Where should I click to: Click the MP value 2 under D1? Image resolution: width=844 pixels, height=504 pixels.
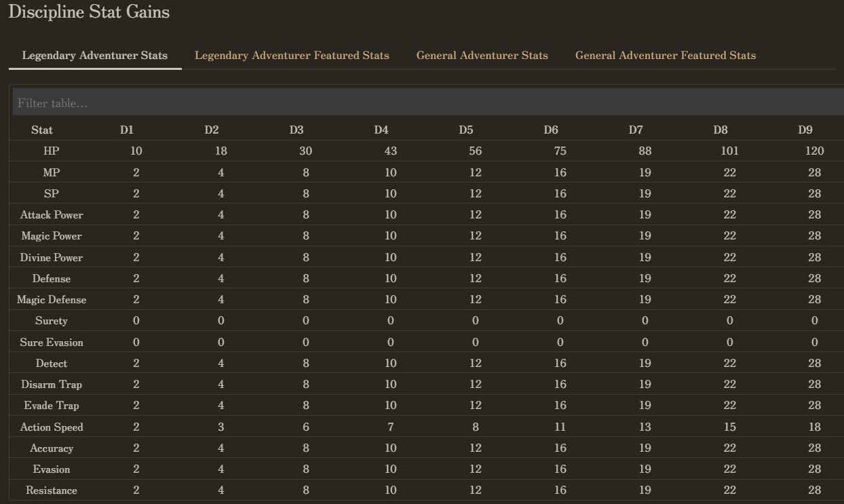point(136,172)
